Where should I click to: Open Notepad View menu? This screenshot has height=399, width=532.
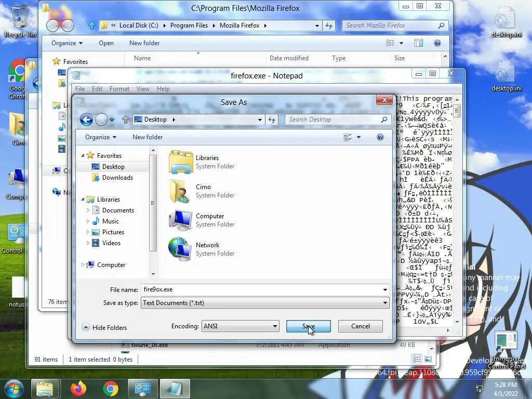143,88
